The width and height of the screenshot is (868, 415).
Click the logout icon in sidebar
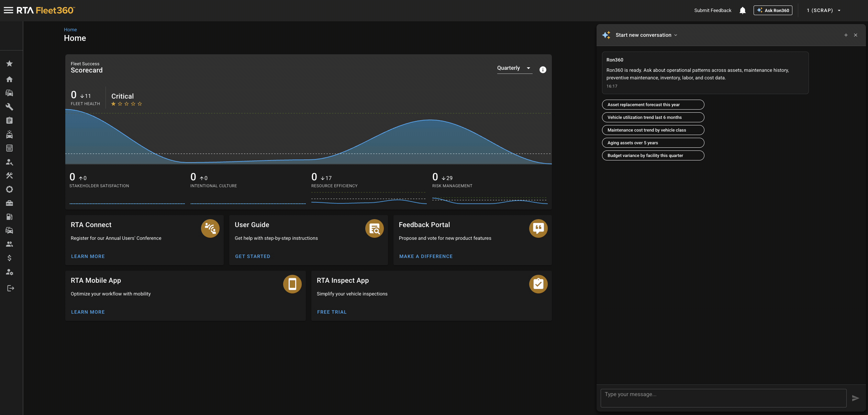pos(11,288)
